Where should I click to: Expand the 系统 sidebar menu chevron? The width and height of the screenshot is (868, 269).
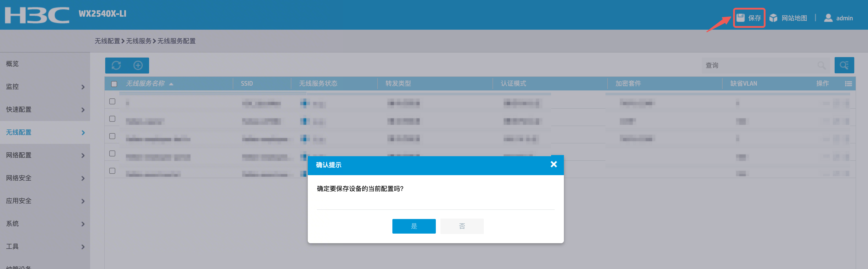(x=83, y=224)
